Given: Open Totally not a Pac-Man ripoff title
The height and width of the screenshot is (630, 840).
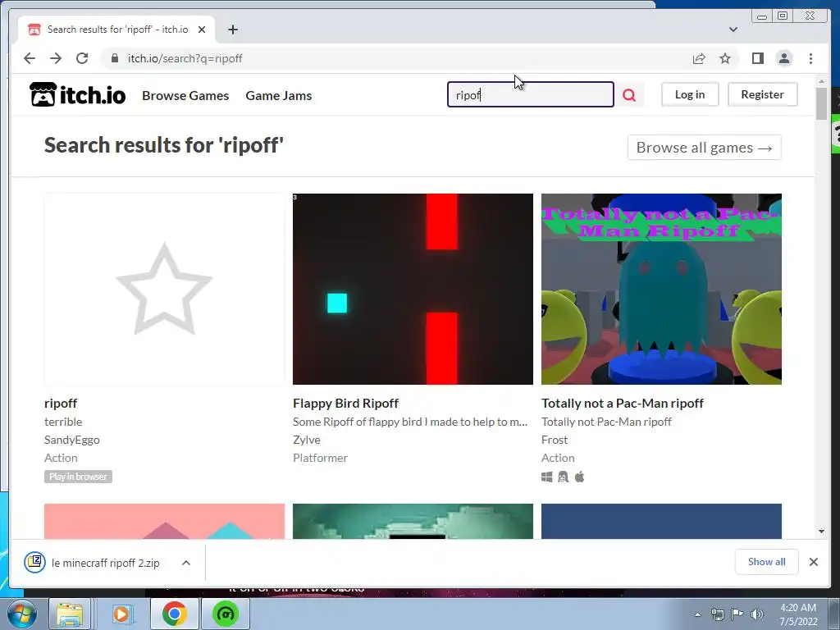Looking at the screenshot, I should (623, 403).
